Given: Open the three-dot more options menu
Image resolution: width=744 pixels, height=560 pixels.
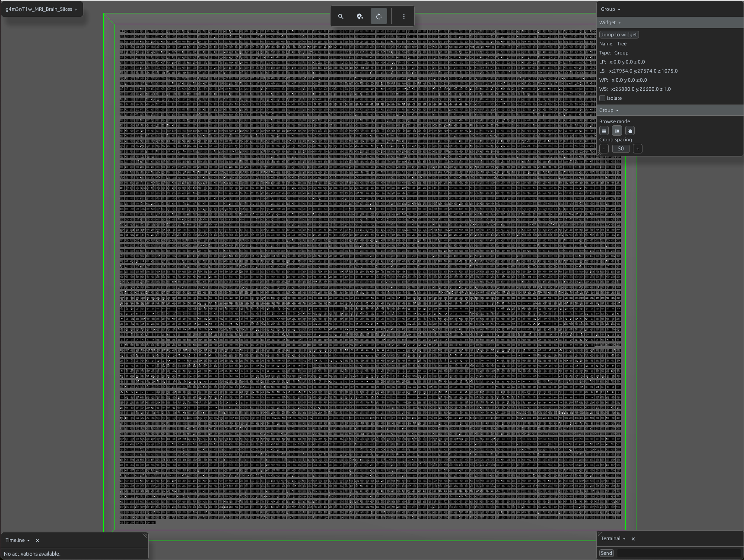Looking at the screenshot, I should tap(404, 16).
